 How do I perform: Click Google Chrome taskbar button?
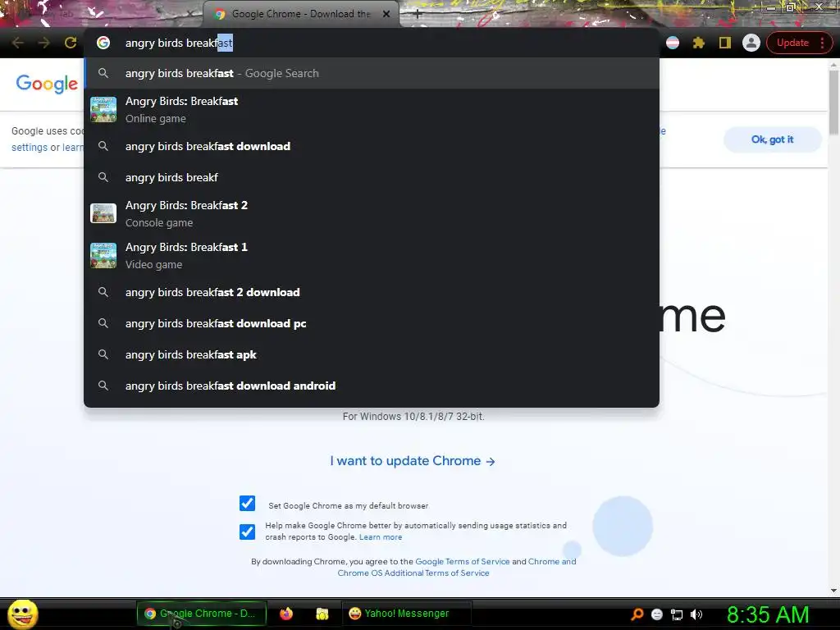coord(202,614)
